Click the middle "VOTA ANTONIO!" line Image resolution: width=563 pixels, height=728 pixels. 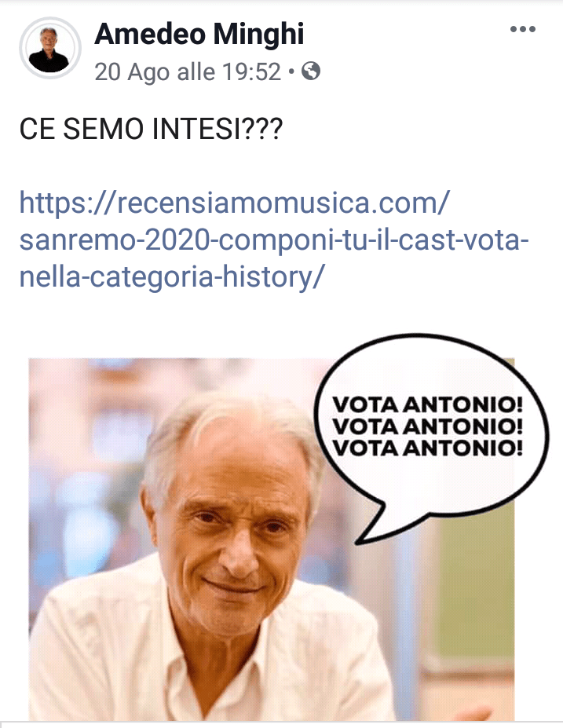pyautogui.click(x=427, y=426)
